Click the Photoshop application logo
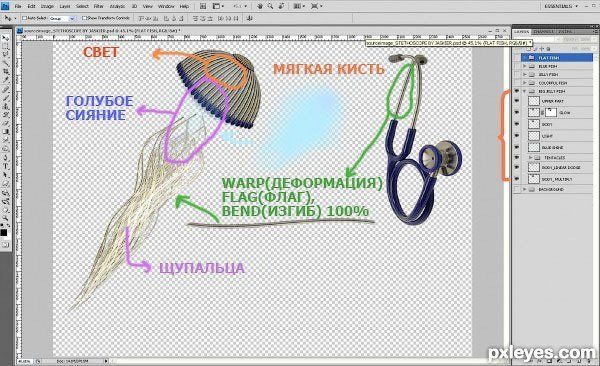This screenshot has width=600, height=366. [5, 6]
